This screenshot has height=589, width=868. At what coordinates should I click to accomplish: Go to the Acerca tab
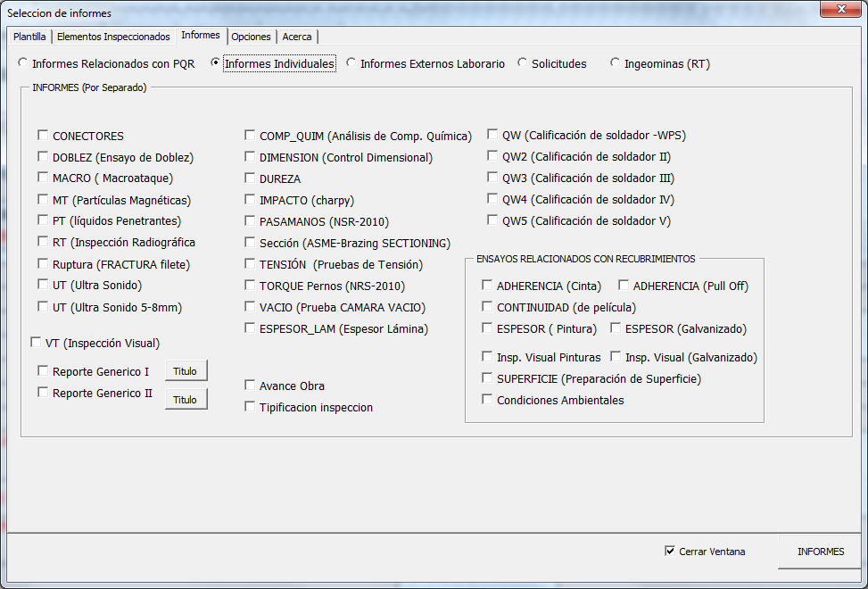click(x=297, y=37)
